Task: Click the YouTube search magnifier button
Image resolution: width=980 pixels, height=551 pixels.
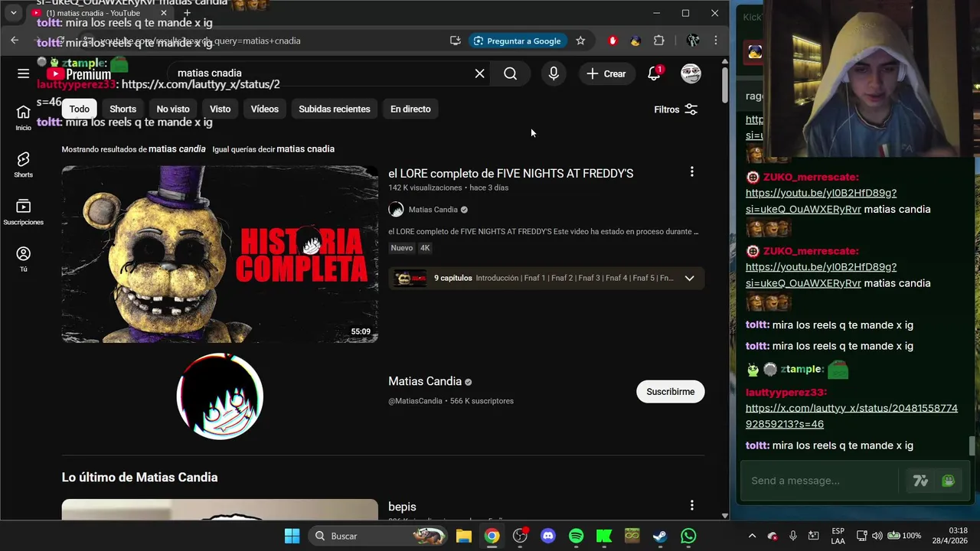Action: [x=511, y=73]
